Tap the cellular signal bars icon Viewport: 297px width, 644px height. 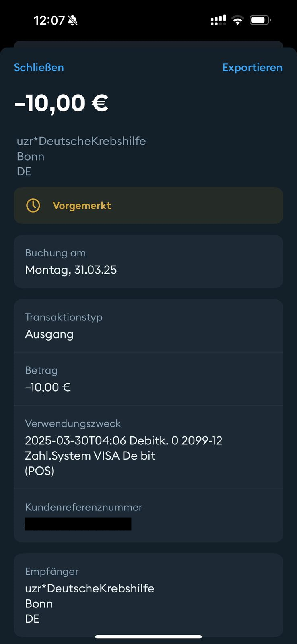pos(218,20)
